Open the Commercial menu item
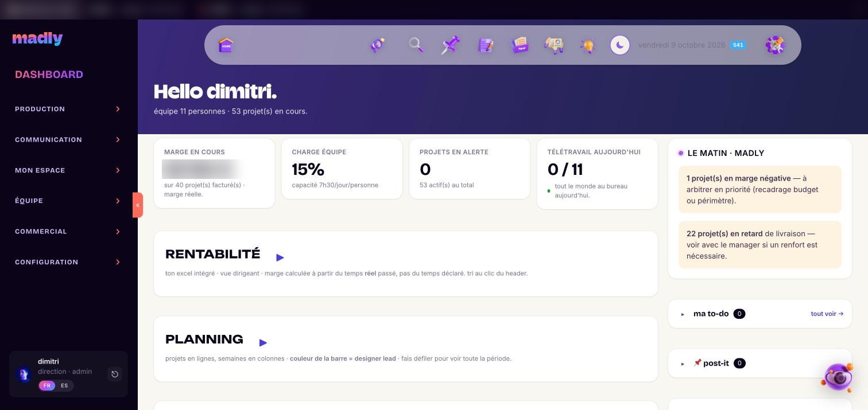Image resolution: width=868 pixels, height=410 pixels. [68, 232]
